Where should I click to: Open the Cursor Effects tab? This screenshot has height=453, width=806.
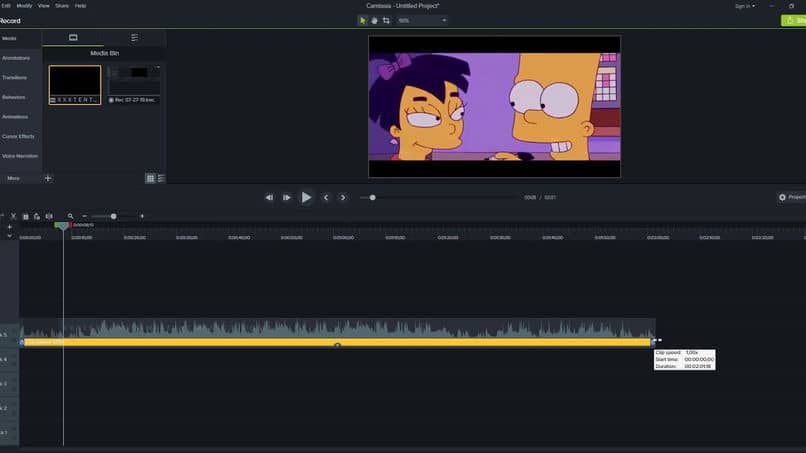click(18, 136)
